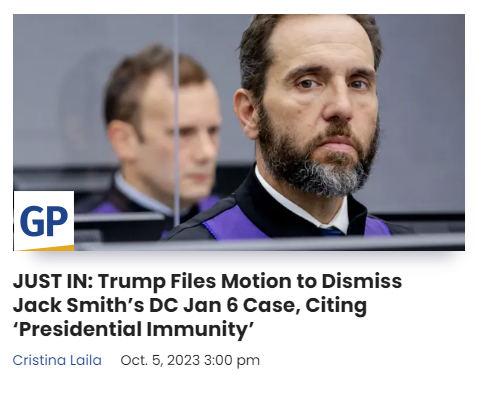The width and height of the screenshot is (484, 400).
Task: Click the glass divider in the photo
Action: click(x=176, y=120)
